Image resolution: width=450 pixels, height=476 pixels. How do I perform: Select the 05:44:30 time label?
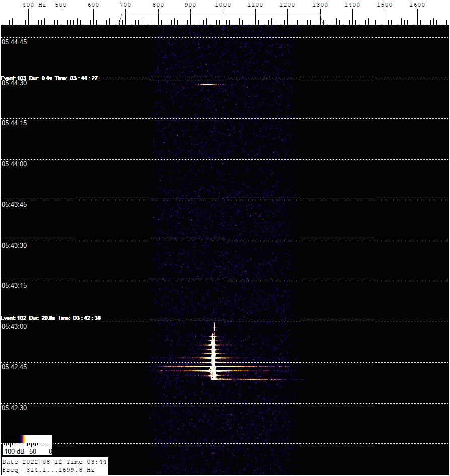click(14, 83)
